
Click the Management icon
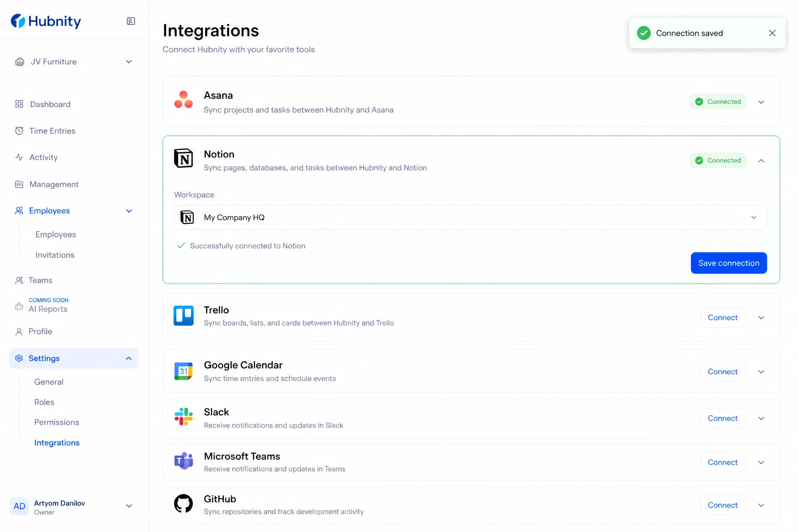[x=19, y=184]
